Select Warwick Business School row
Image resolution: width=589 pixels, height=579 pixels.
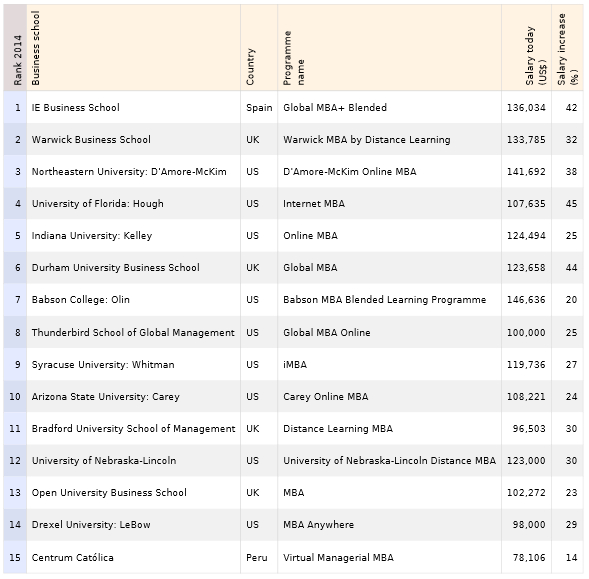click(293, 139)
